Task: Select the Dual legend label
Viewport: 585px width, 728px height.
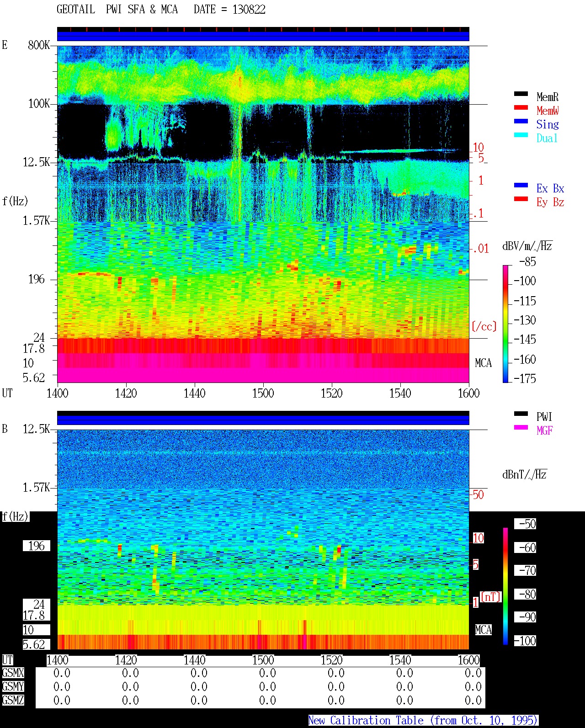Action: [x=548, y=138]
